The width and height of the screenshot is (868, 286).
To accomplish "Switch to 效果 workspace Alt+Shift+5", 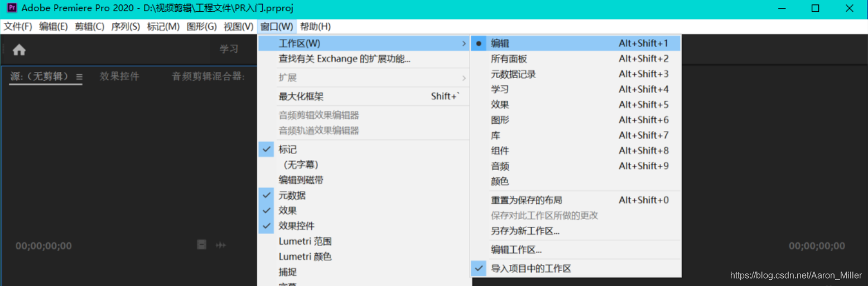I will pyautogui.click(x=576, y=105).
